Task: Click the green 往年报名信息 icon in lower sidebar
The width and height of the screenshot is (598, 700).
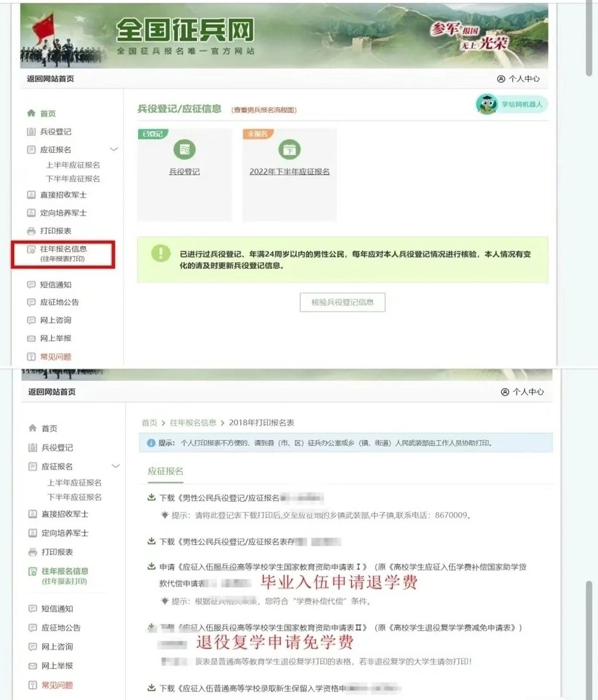Action: pyautogui.click(x=33, y=571)
